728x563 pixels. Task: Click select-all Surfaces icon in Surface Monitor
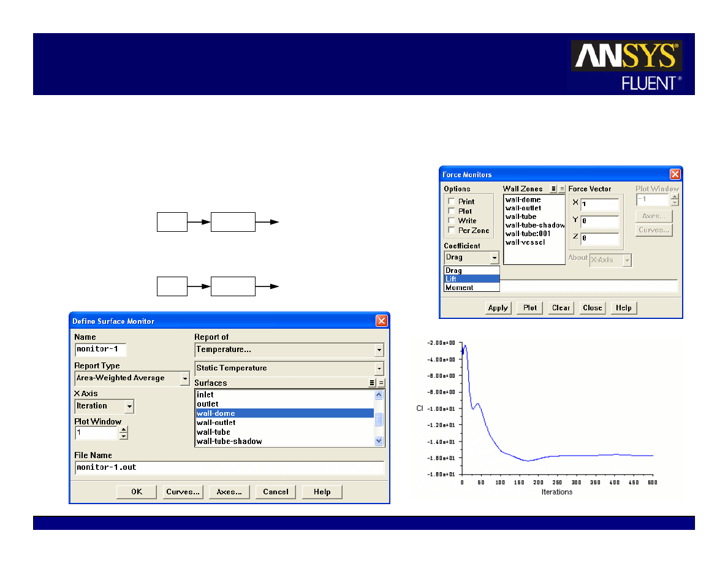click(372, 383)
